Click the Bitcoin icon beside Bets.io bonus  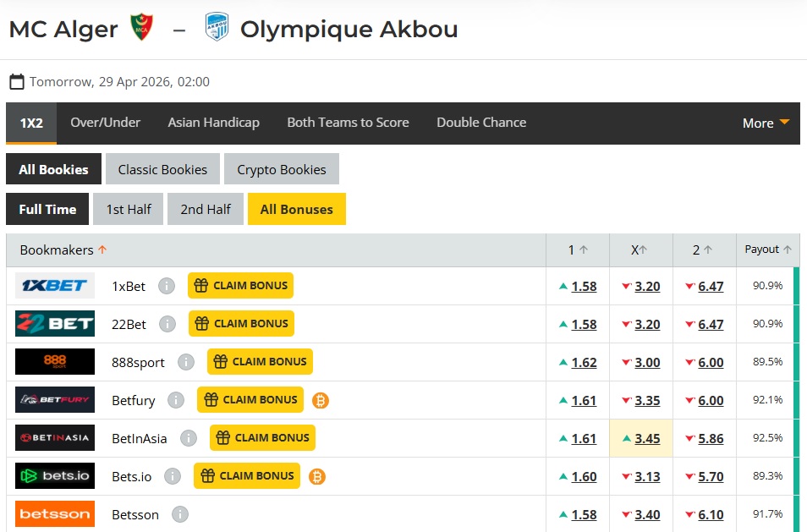tap(317, 477)
